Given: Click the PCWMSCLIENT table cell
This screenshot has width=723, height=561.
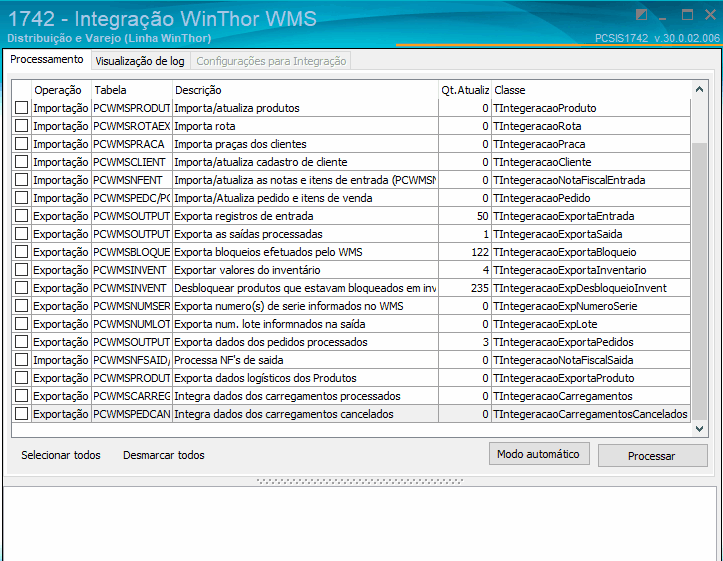Looking at the screenshot, I should 132,162.
